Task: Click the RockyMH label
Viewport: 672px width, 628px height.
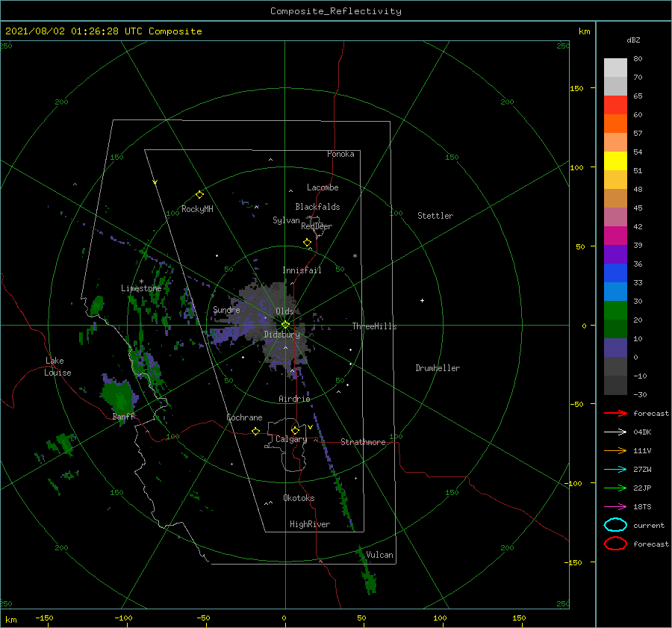Action: (197, 209)
